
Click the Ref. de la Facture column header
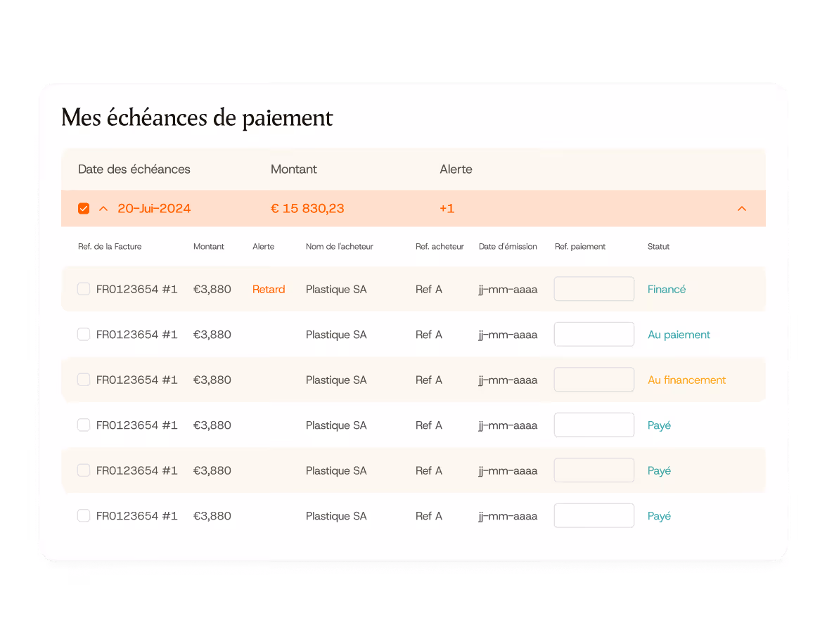click(x=110, y=246)
